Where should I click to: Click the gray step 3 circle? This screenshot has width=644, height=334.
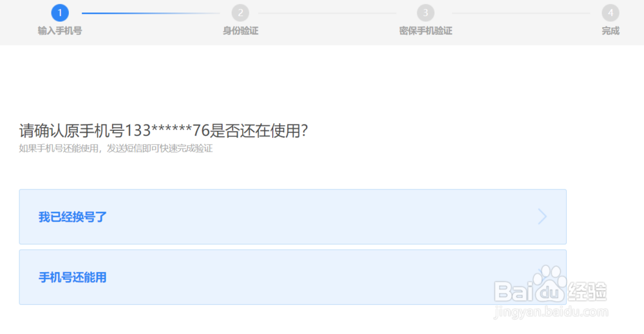[426, 13]
